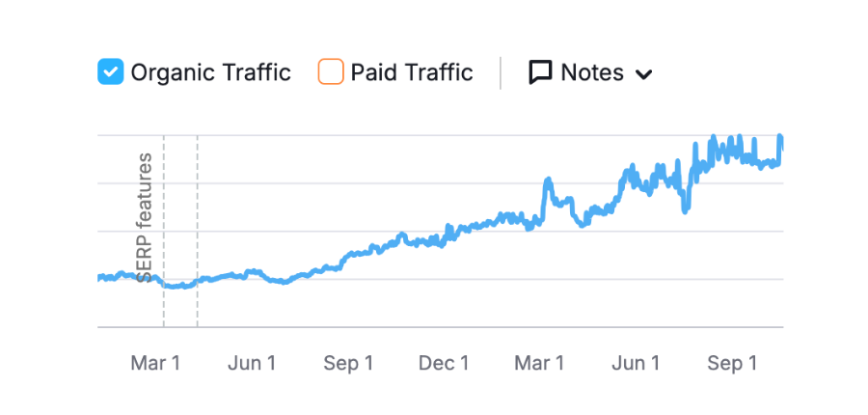Viewport: 868px width, 415px height.
Task: Click the Dec 1 axis label
Action: [x=444, y=364]
